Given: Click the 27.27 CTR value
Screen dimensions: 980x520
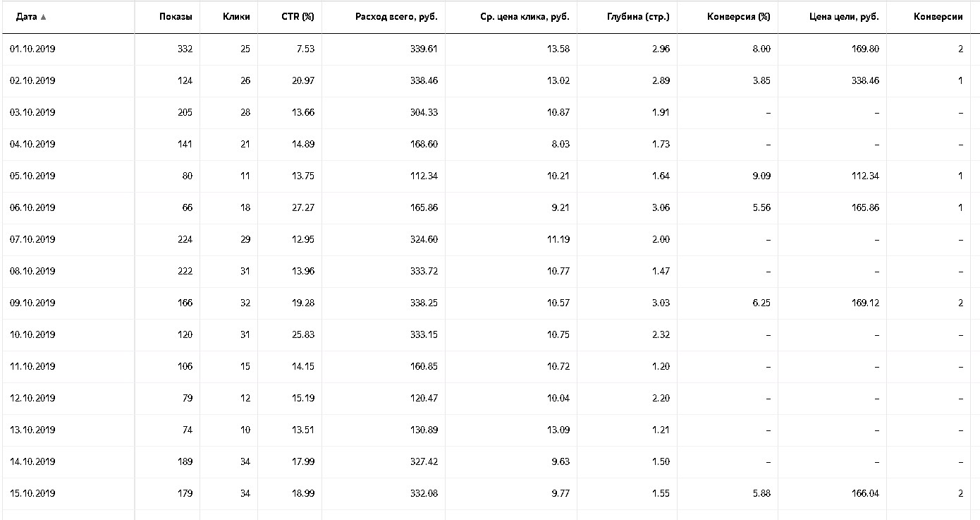Looking at the screenshot, I should pyautogui.click(x=303, y=207).
